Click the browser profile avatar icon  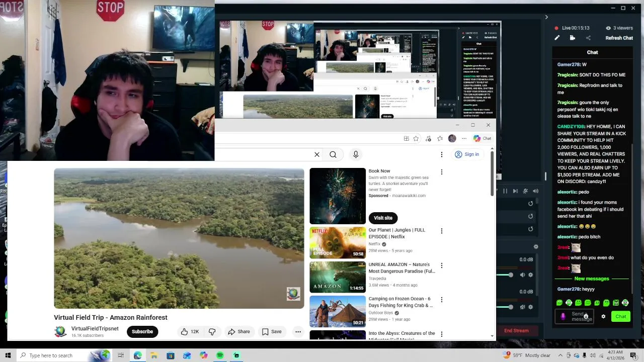coord(452,138)
